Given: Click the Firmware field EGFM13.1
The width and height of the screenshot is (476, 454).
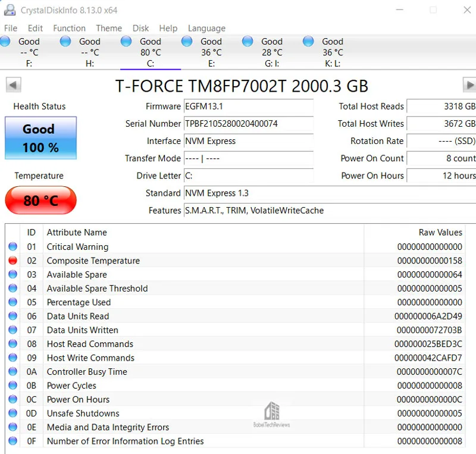Looking at the screenshot, I should click(249, 107).
